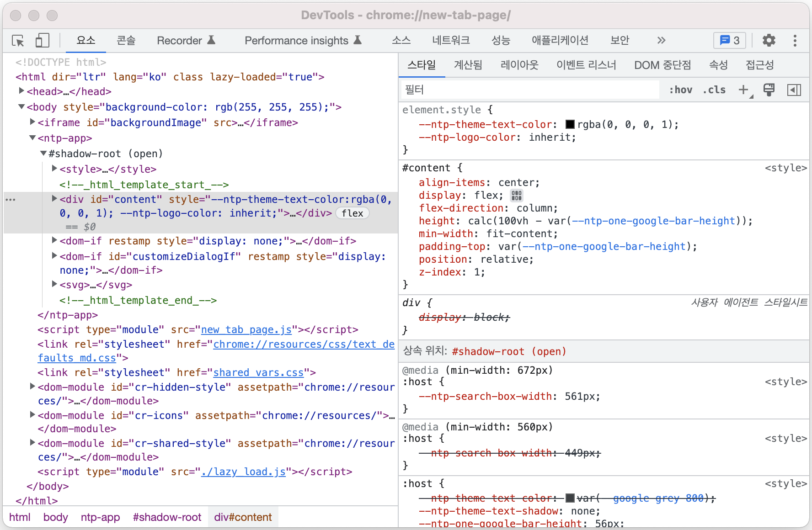
Task: Open the flexbox editor icon next to display
Action: click(517, 196)
